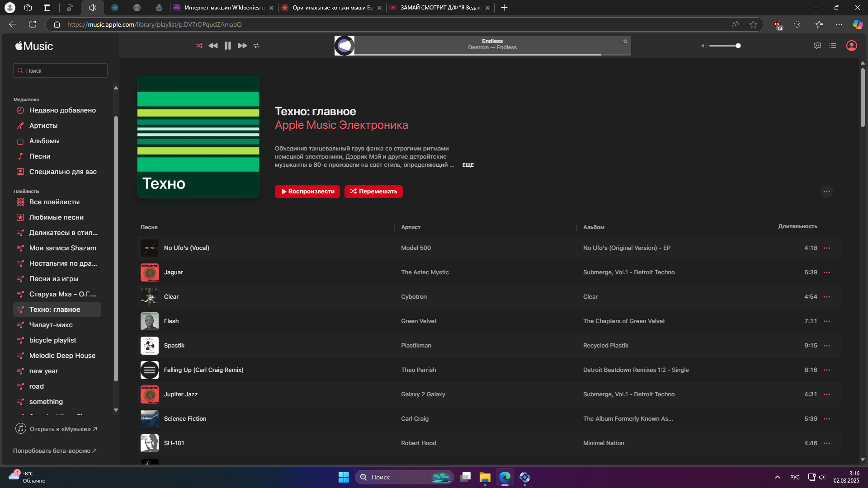This screenshot has height=488, width=868.
Task: Mute volume using the speaker icon
Action: [x=704, y=46]
